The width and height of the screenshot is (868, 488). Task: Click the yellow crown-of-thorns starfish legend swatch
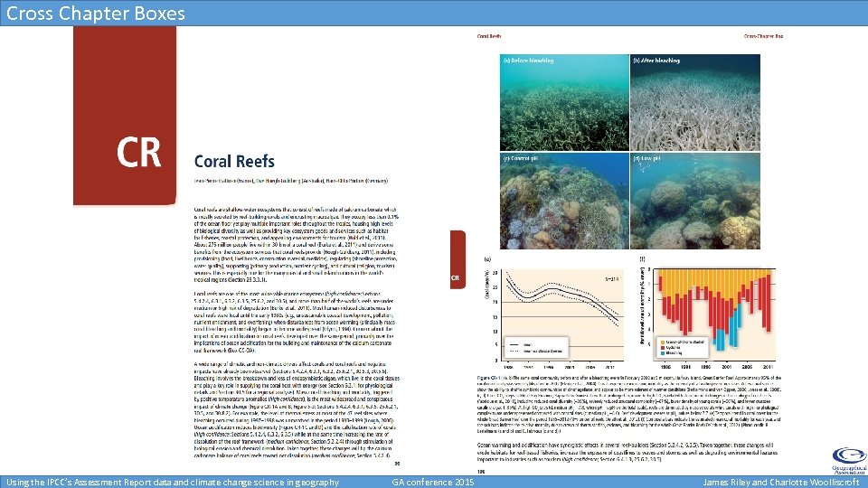pyautogui.click(x=663, y=342)
